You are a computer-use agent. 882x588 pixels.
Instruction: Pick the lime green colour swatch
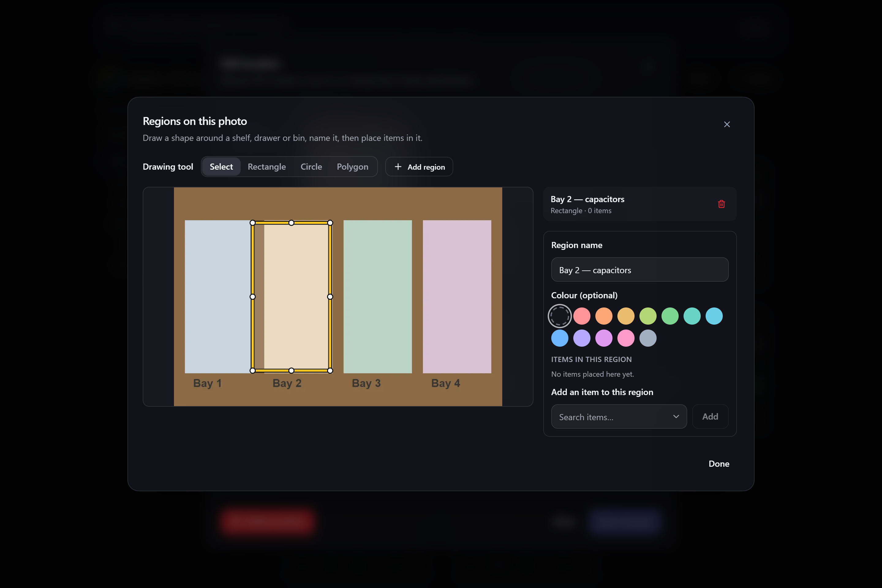(x=648, y=316)
